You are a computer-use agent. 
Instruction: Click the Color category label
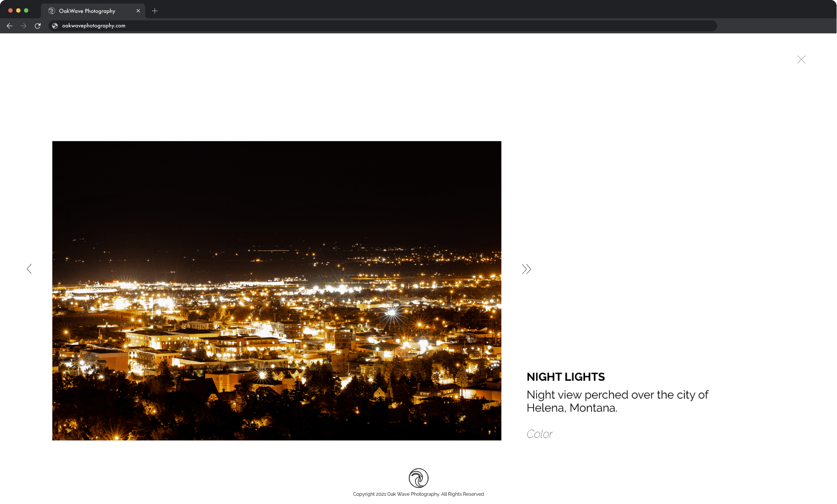(539, 434)
